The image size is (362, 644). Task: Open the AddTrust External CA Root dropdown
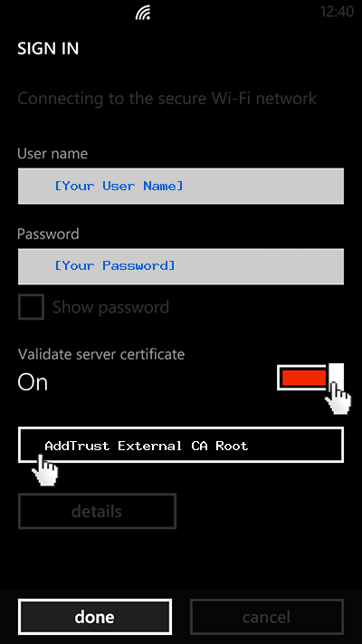pyautogui.click(x=181, y=445)
